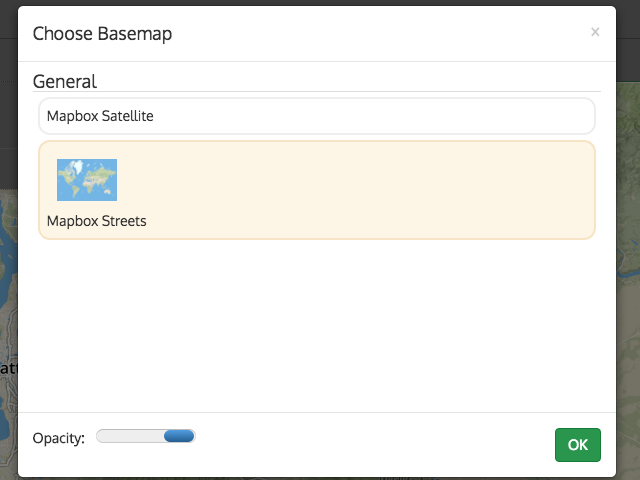Image resolution: width=640 pixels, height=480 pixels.
Task: Close the Choose Basemap dialog
Action: point(595,32)
